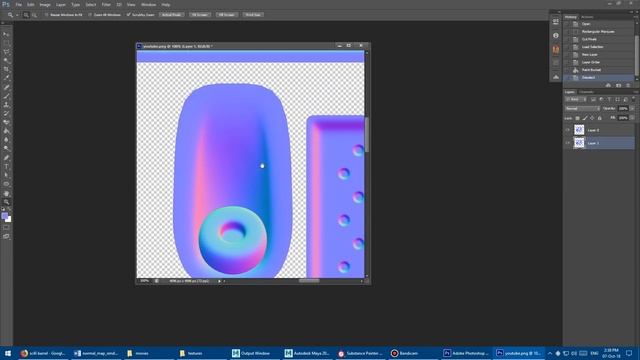Select the Eraser tool

point(6,122)
